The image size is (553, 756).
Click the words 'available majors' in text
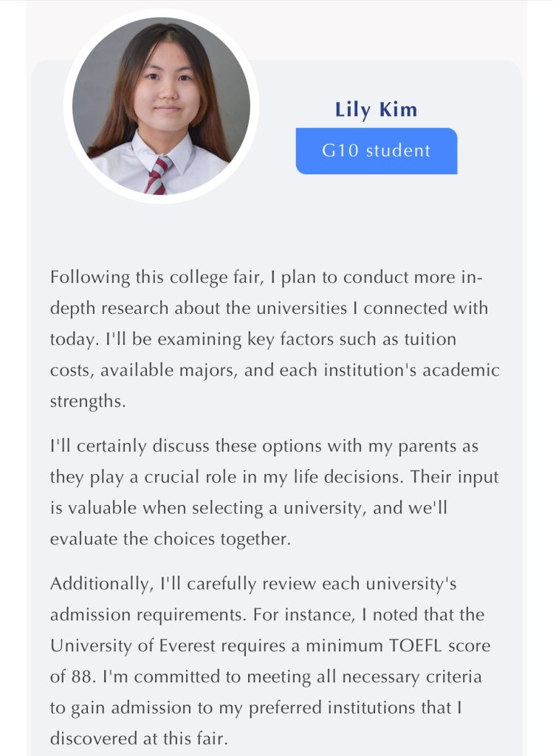(x=168, y=371)
